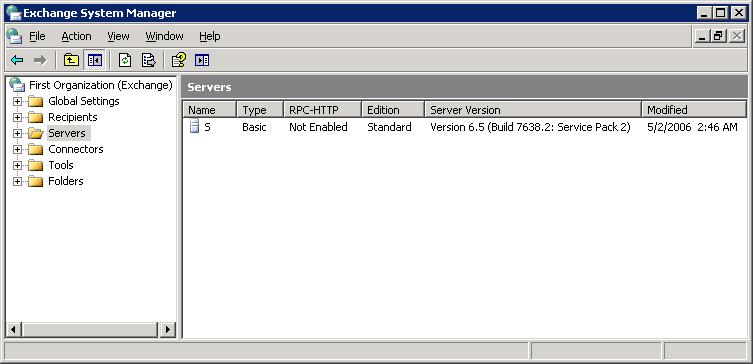This screenshot has width=753, height=364.
Task: Expand the Connectors tree node
Action: (x=17, y=149)
